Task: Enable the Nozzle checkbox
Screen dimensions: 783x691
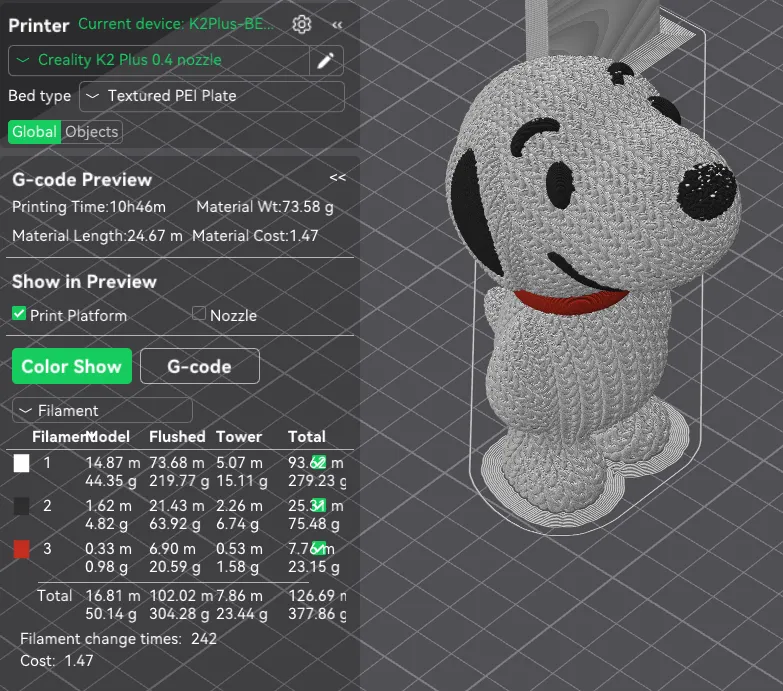Action: click(x=199, y=314)
